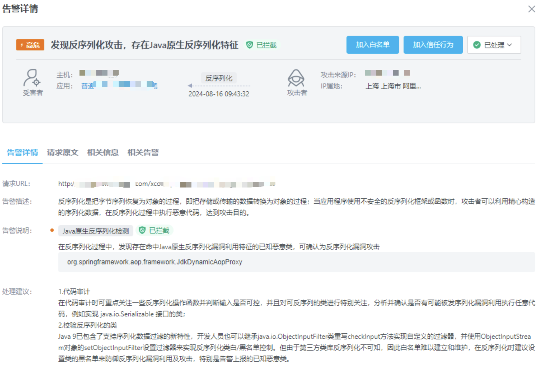Click the 反序列化 attack type tag
Viewport: 543px width, 392px height.
point(219,78)
